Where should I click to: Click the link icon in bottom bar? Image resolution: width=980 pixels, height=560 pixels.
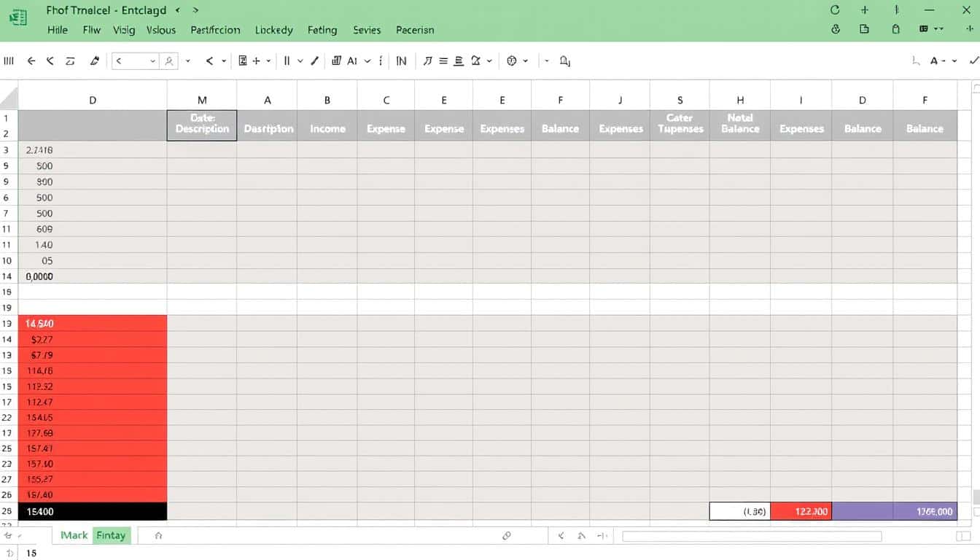click(507, 536)
